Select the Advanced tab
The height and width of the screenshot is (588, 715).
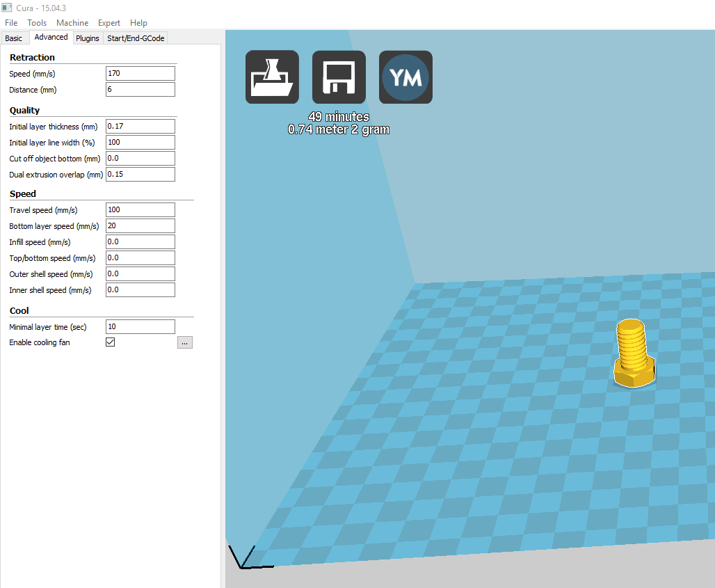coord(51,38)
